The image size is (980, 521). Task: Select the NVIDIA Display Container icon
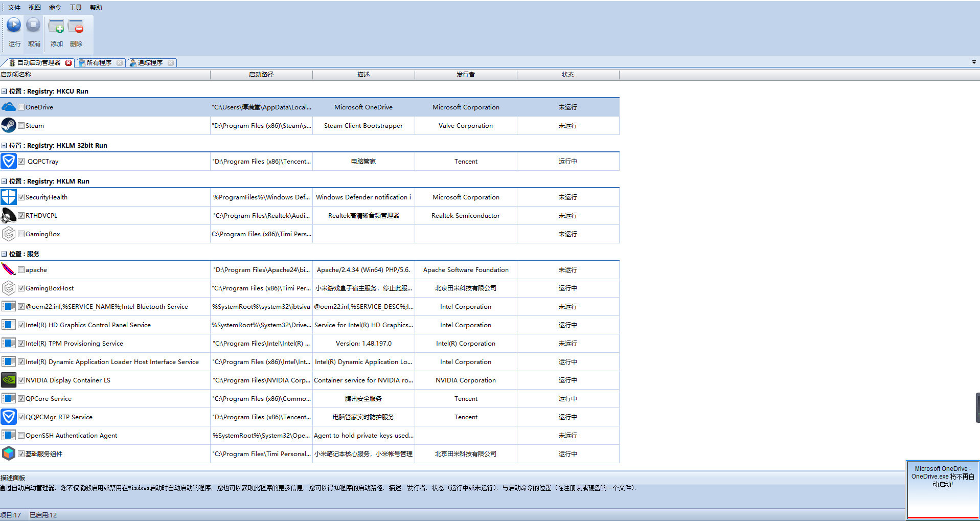tap(9, 380)
